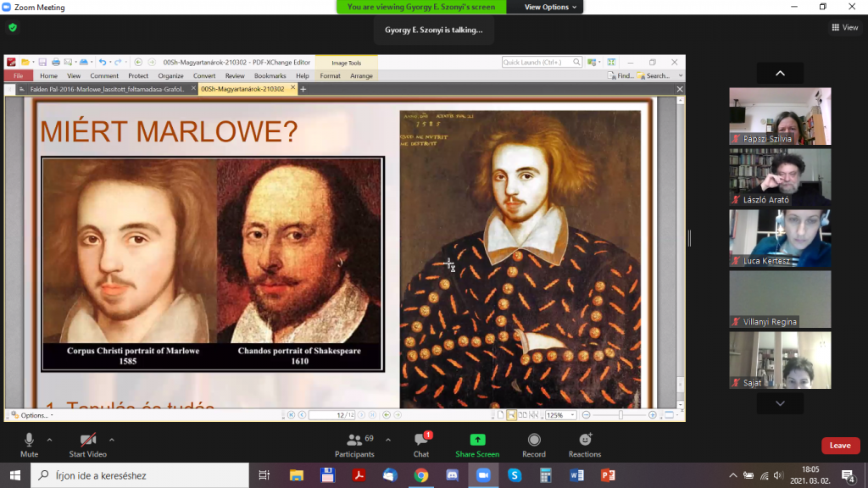Expand audio options arrow next to Mute
Screen dimensions: 868x488
(49, 440)
